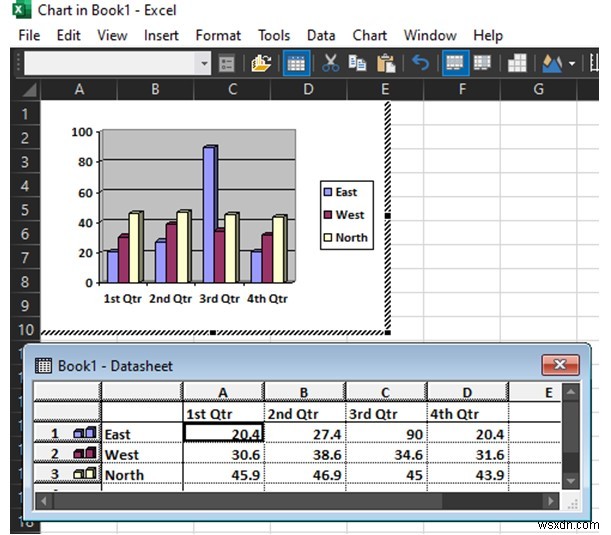Click the Data Table icon
The width and height of the screenshot is (611, 535).
(517, 63)
